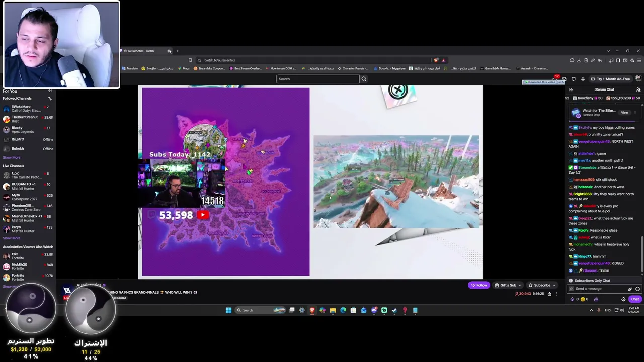Follow the AussieAntics channel
This screenshot has width=644, height=362.
coord(478,285)
